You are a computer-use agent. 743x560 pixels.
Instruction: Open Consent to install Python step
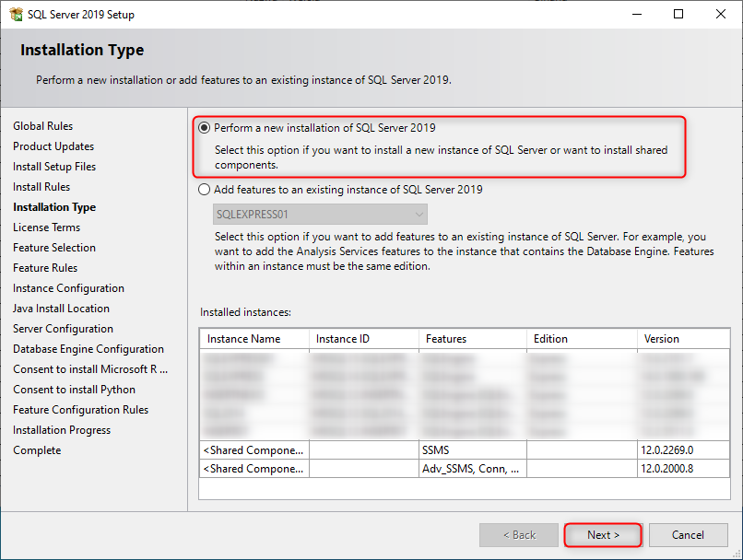pos(75,390)
